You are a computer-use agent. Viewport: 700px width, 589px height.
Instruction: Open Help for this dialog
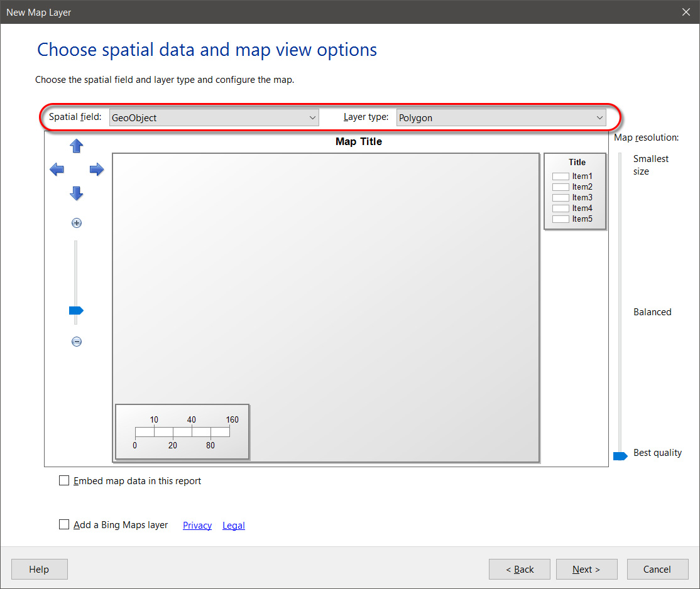[39, 570]
